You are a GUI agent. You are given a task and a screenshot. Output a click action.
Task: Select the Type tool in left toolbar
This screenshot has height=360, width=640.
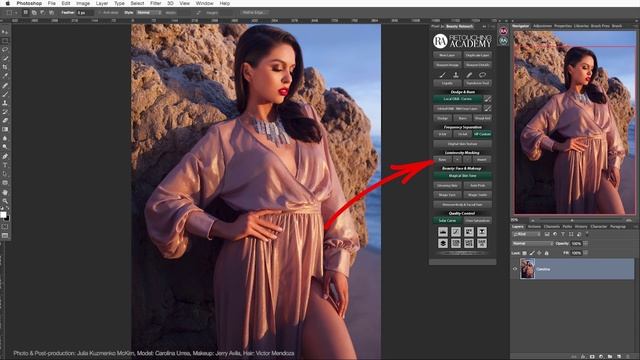pos(5,165)
